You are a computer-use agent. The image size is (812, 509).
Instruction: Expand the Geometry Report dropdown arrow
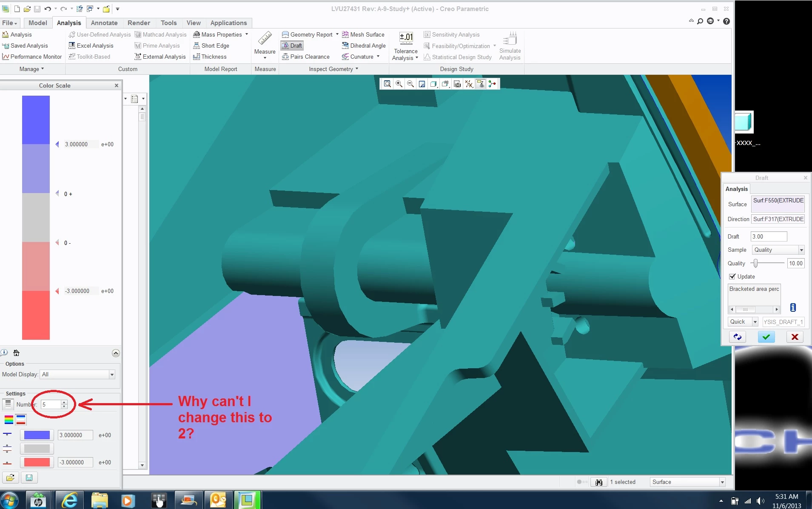[337, 34]
